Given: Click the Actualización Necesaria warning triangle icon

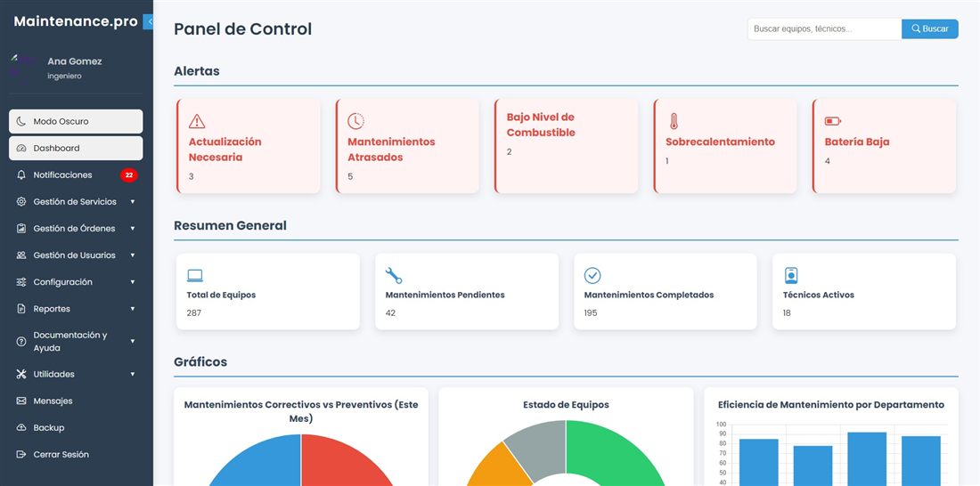Looking at the screenshot, I should (x=197, y=121).
